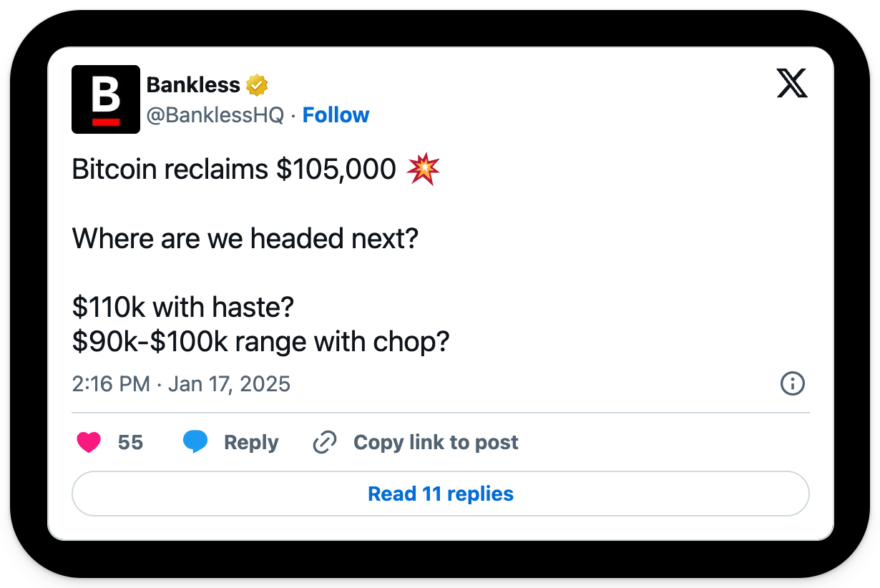This screenshot has width=880, height=588.
Task: Follow the Bankless account
Action: [336, 115]
